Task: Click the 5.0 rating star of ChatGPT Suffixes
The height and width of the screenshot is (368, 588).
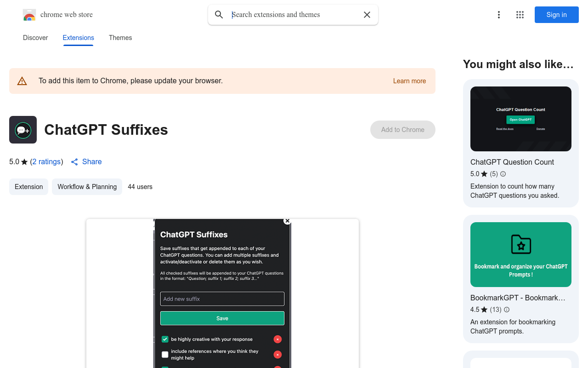Action: tap(24, 162)
